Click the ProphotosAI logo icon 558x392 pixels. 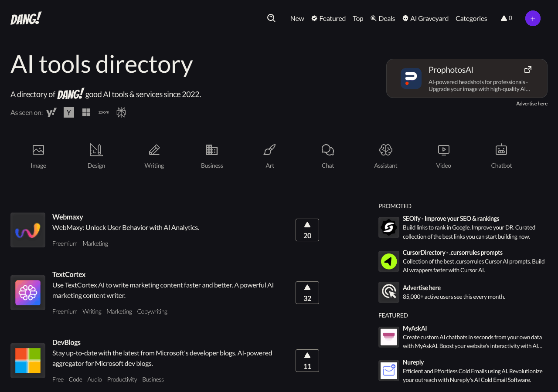click(x=411, y=78)
